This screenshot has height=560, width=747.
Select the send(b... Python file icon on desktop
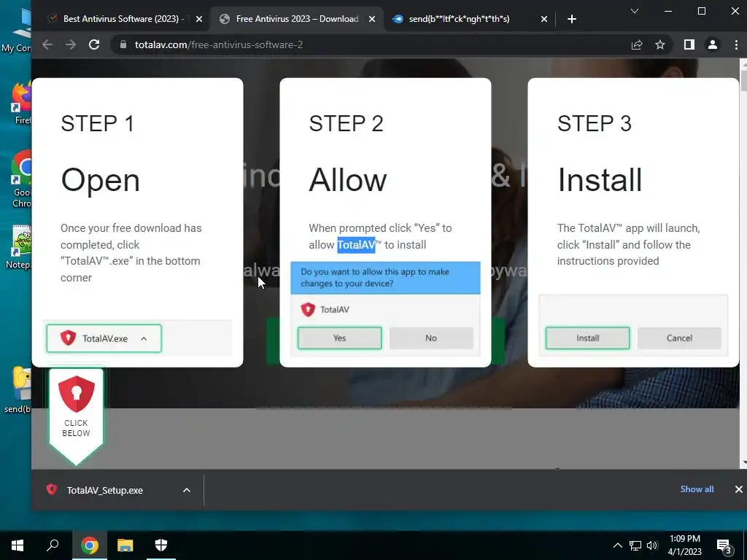(x=19, y=391)
